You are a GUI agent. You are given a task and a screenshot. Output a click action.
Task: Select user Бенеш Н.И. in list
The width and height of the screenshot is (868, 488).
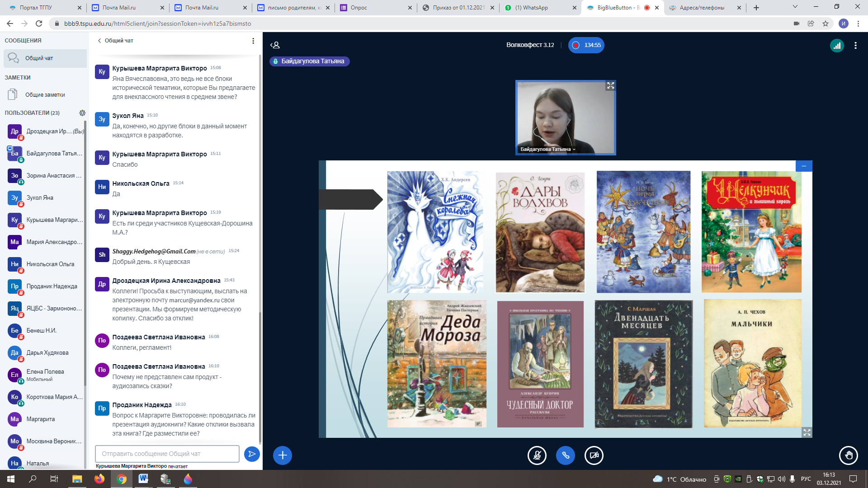tap(45, 331)
